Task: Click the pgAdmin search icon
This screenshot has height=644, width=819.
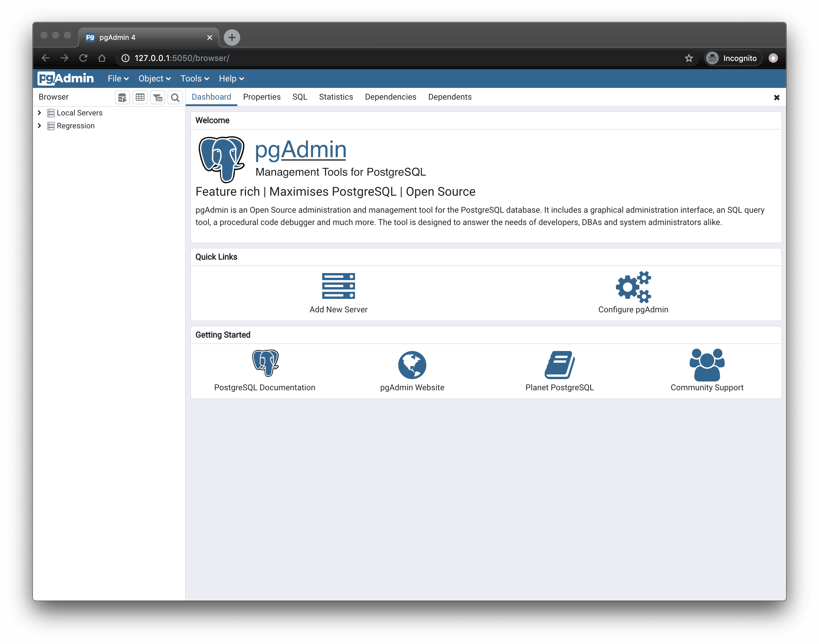Action: (x=175, y=98)
